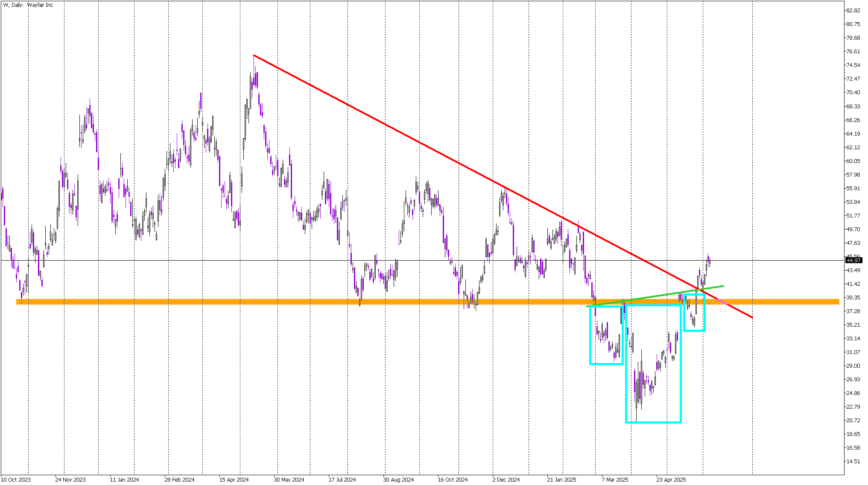Click the '16 Oct 2024' date label
Screen dimensions: 868x485
(x=453, y=479)
